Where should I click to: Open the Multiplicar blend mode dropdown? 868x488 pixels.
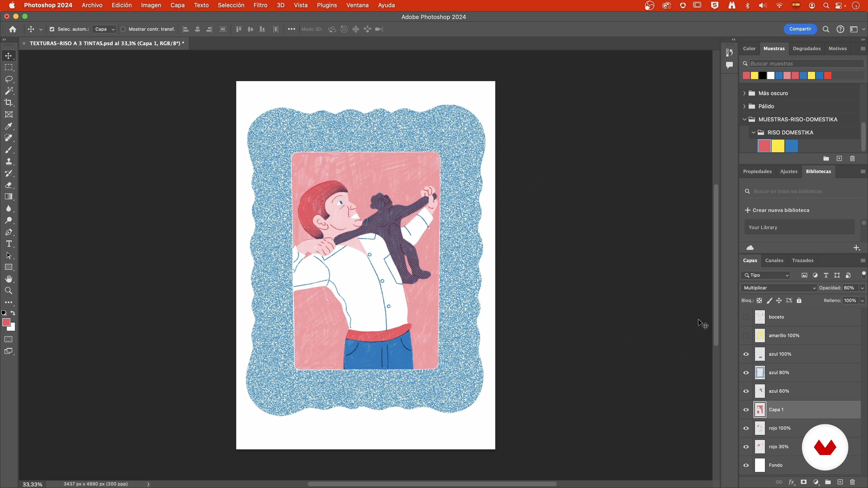tap(779, 288)
